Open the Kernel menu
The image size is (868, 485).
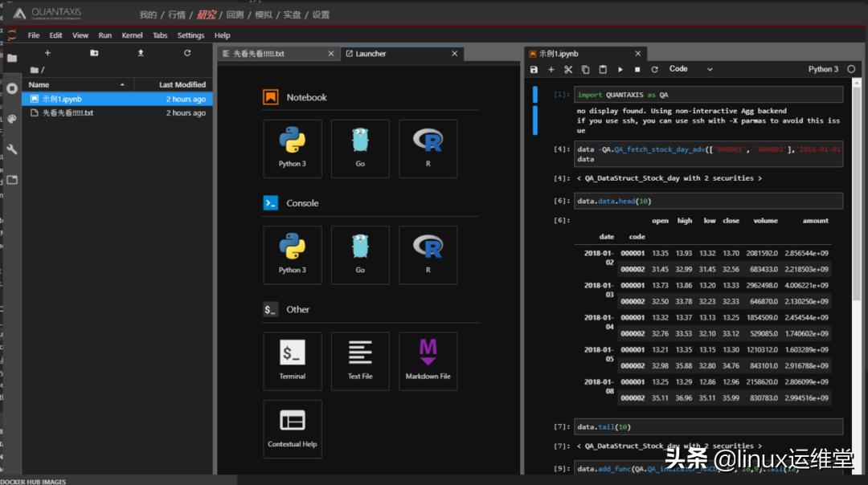click(x=133, y=35)
